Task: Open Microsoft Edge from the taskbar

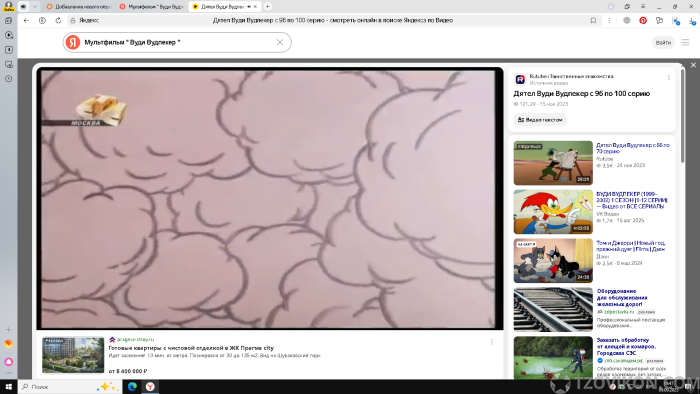Action: (x=132, y=387)
